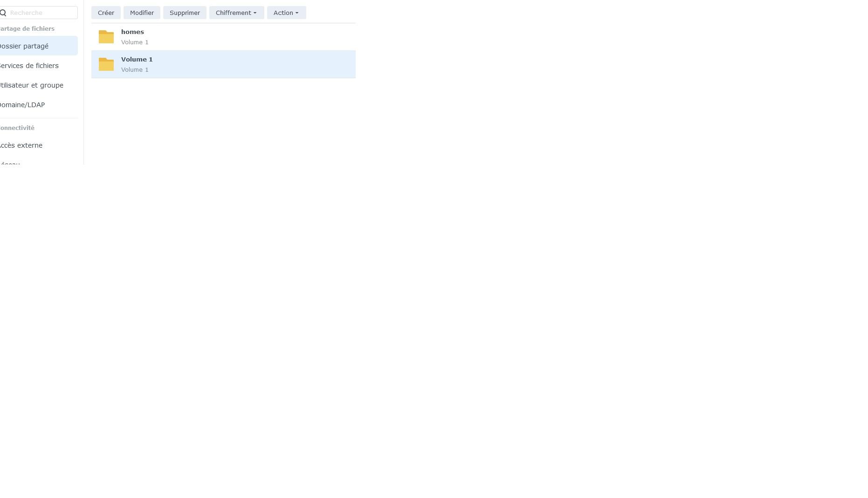
Task: Click the search magnifier icon
Action: tap(3, 13)
